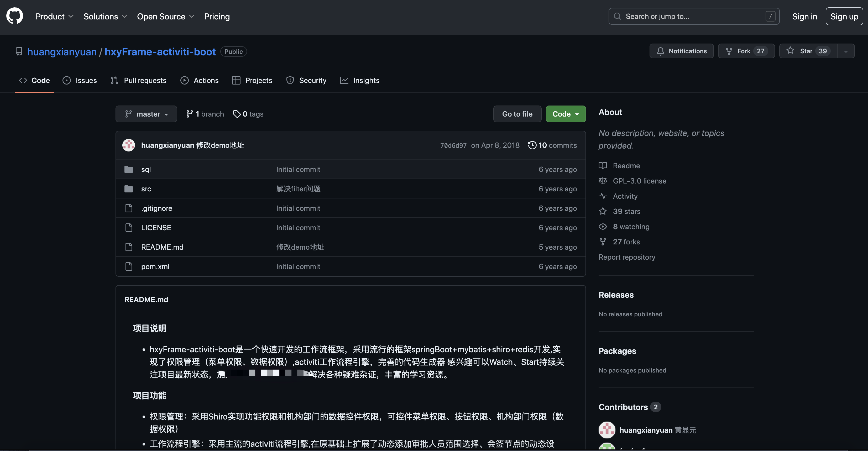Click the huangxianyuan commit author avatar
The width and height of the screenshot is (868, 451).
coord(128,145)
